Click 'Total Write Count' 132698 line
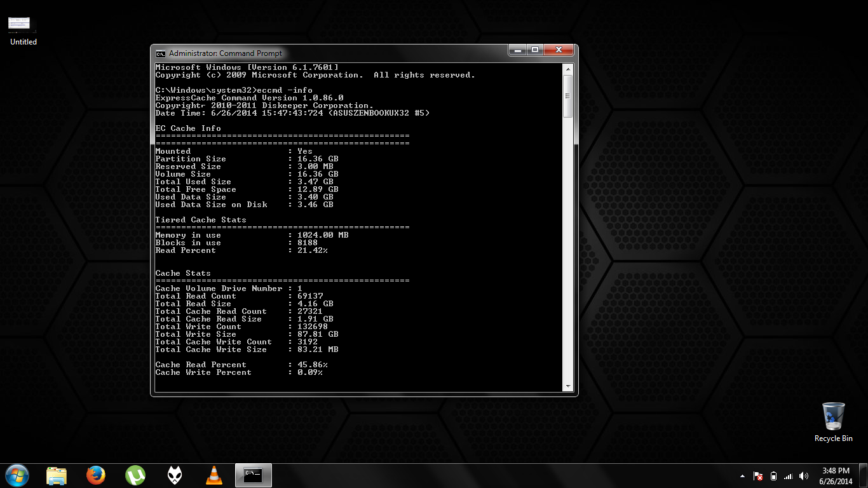Viewport: 868px width, 488px height. [241, 327]
